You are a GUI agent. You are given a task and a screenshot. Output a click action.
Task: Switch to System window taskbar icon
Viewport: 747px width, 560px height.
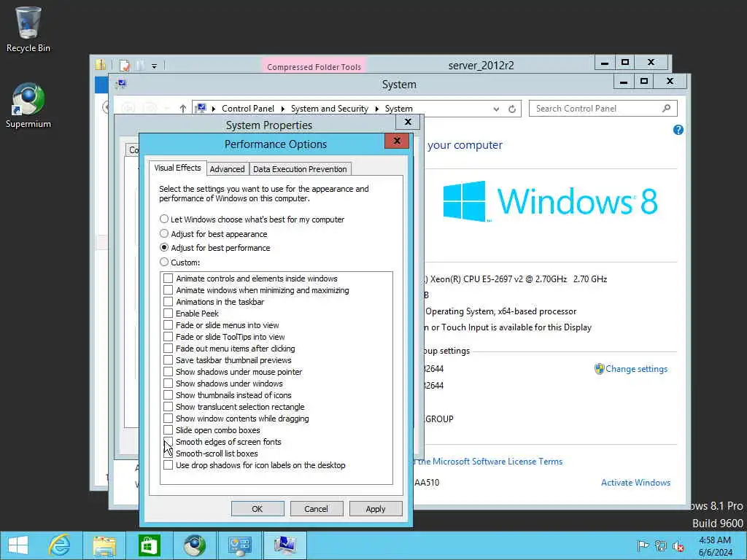[285, 545]
